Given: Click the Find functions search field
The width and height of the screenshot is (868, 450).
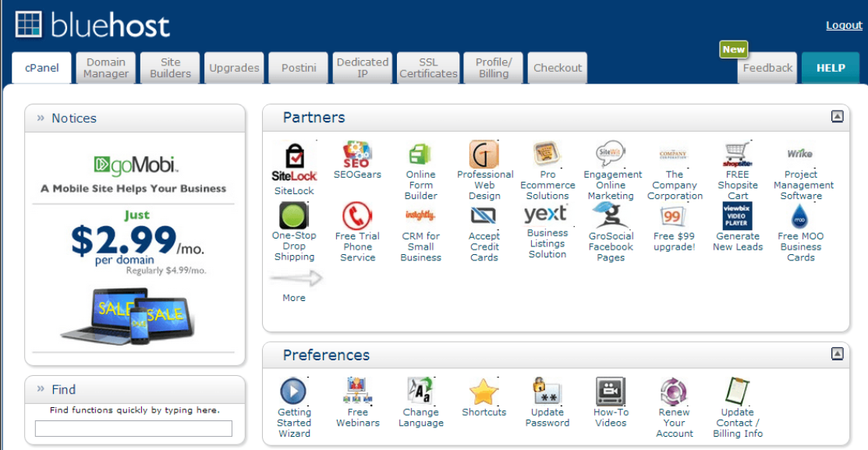Looking at the screenshot, I should click(x=133, y=427).
